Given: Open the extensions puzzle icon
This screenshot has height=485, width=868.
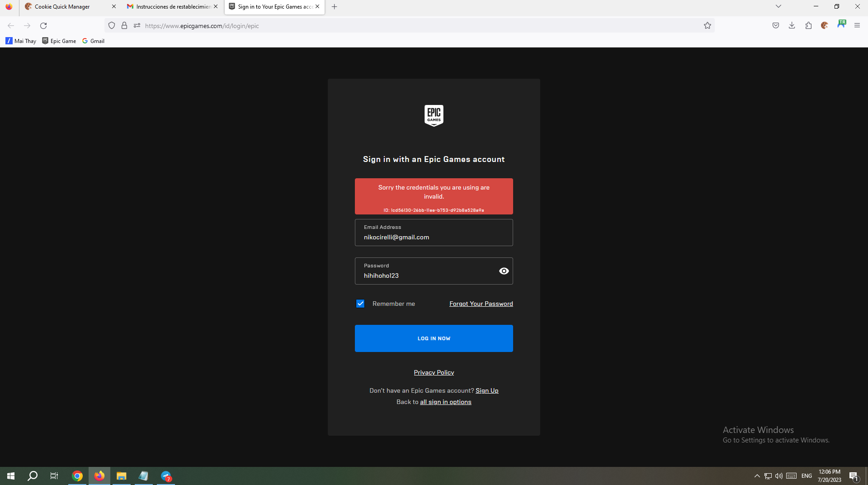Looking at the screenshot, I should pos(808,26).
